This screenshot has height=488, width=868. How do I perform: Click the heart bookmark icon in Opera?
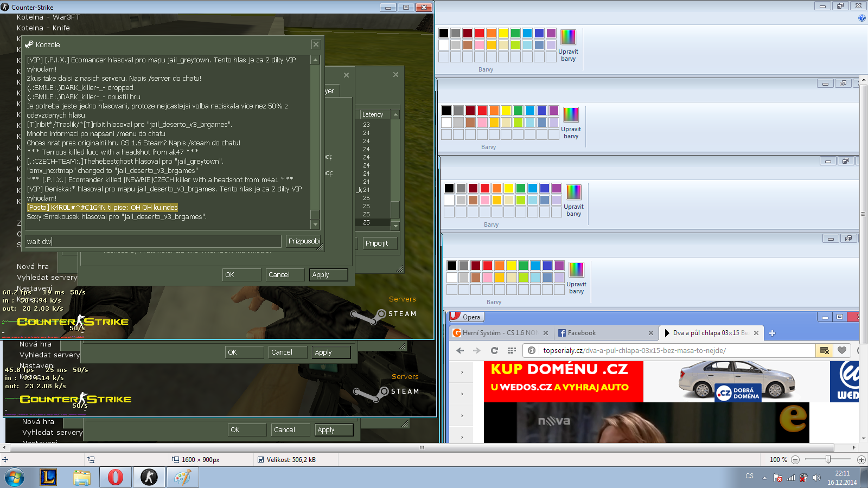842,351
